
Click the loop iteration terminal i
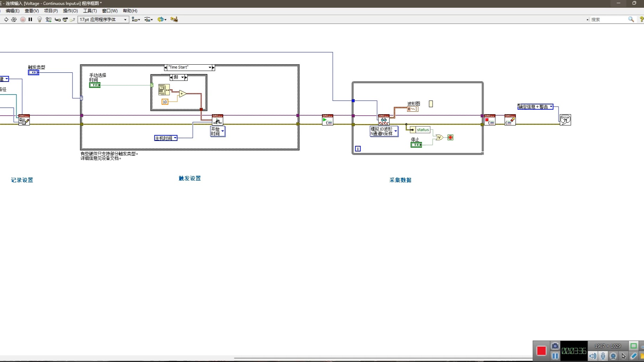pyautogui.click(x=358, y=149)
